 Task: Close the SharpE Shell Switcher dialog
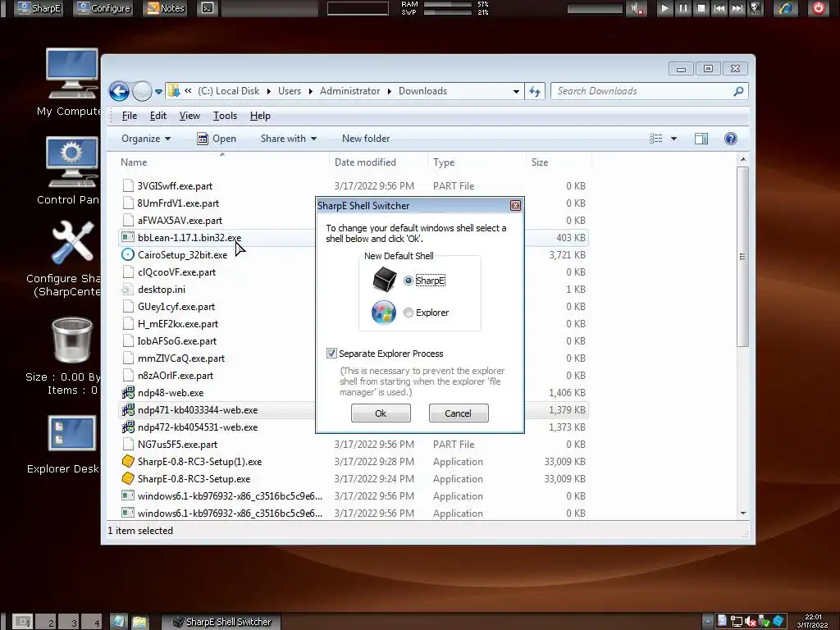coord(515,206)
